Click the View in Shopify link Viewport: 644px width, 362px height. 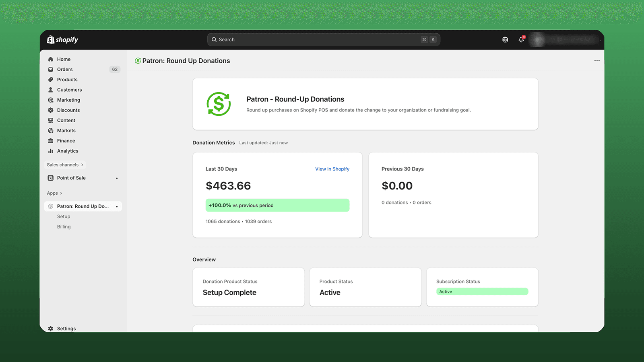point(332,169)
